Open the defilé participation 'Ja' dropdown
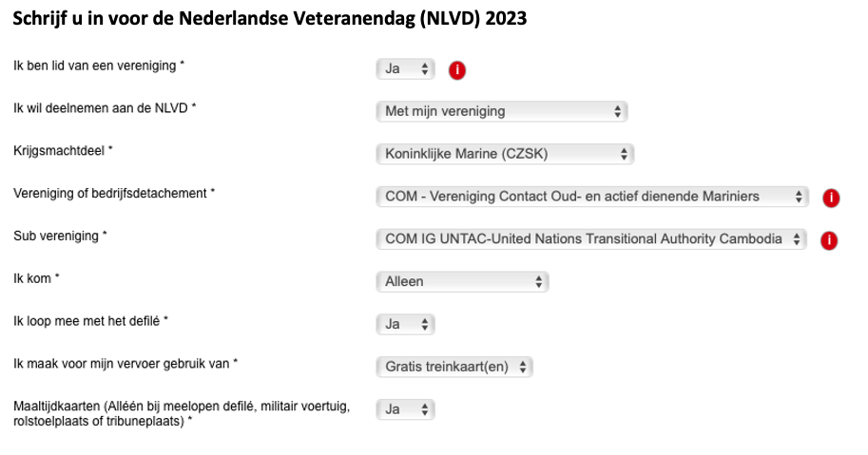This screenshot has width=868, height=455. click(x=405, y=324)
